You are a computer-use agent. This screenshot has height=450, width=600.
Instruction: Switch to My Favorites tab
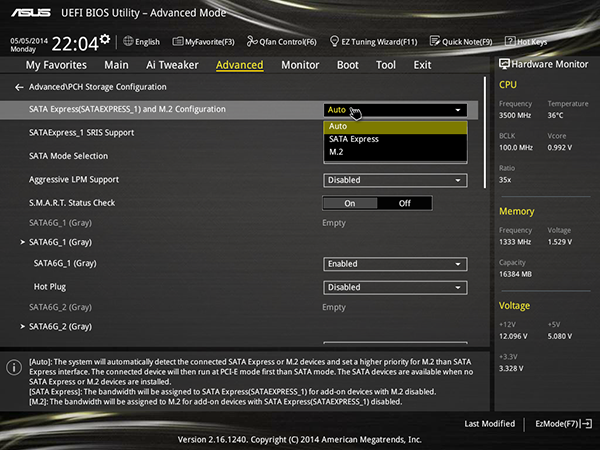56,65
